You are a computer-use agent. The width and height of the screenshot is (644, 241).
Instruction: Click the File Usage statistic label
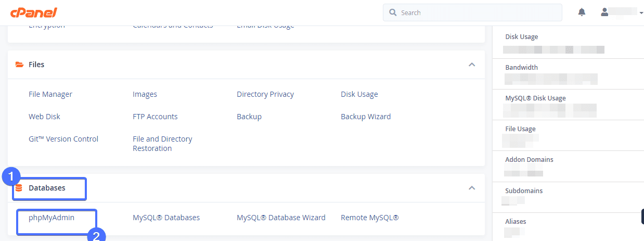(521, 129)
